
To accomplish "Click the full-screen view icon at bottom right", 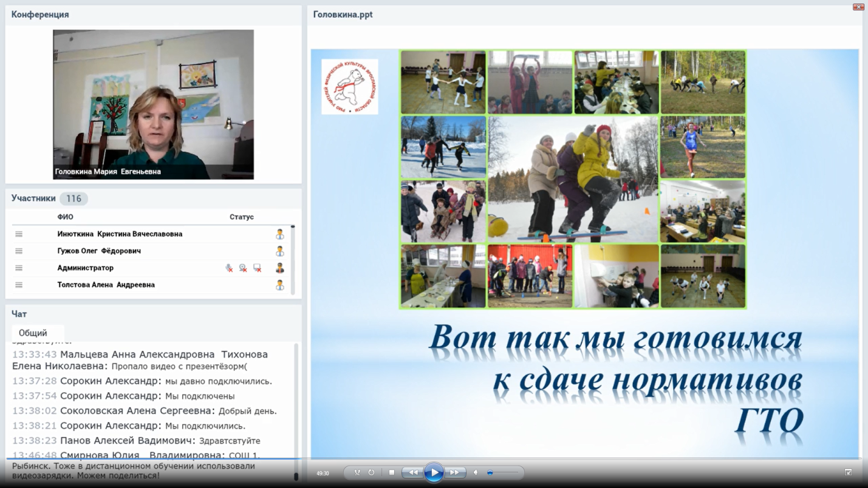I will 848,472.
